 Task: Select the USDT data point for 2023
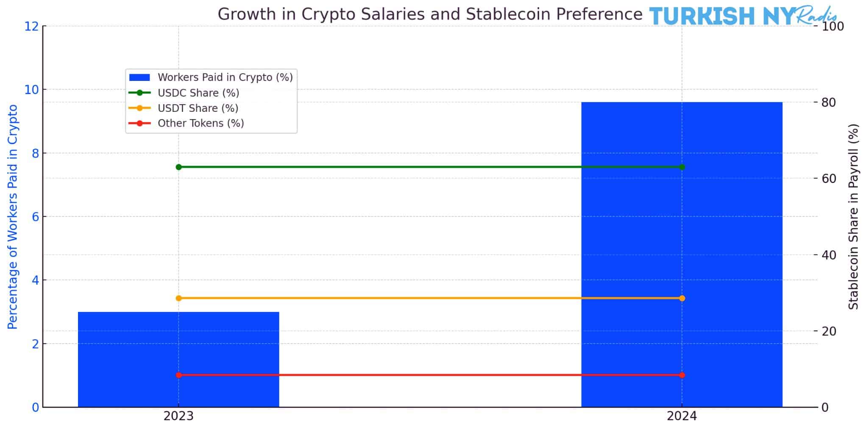pyautogui.click(x=178, y=298)
